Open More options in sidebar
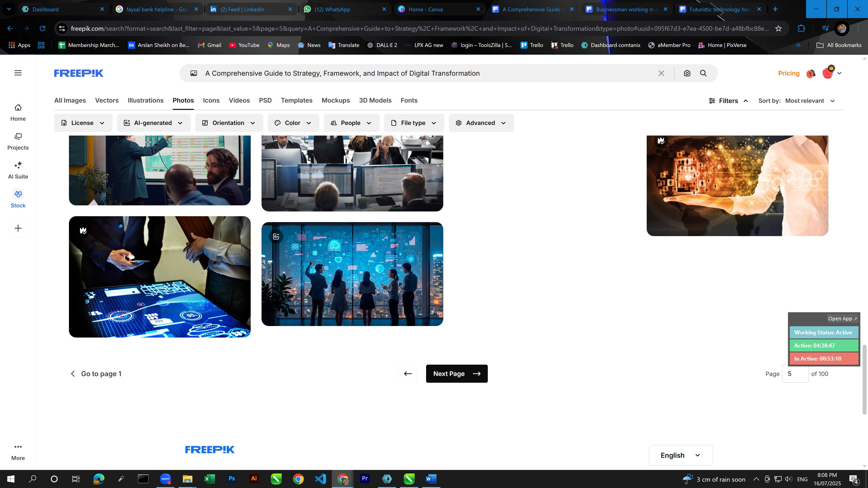Image resolution: width=868 pixels, height=488 pixels. click(x=18, y=452)
